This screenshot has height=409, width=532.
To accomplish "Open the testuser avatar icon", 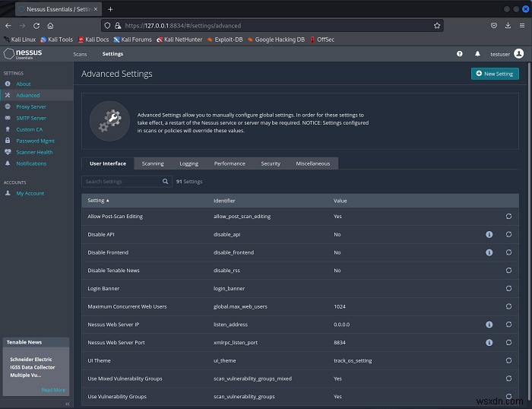I will (519, 54).
